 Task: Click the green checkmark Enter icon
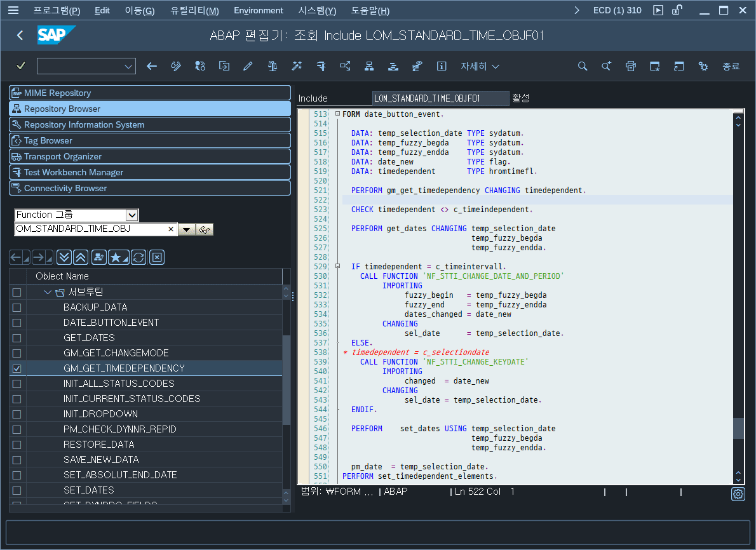click(x=20, y=66)
